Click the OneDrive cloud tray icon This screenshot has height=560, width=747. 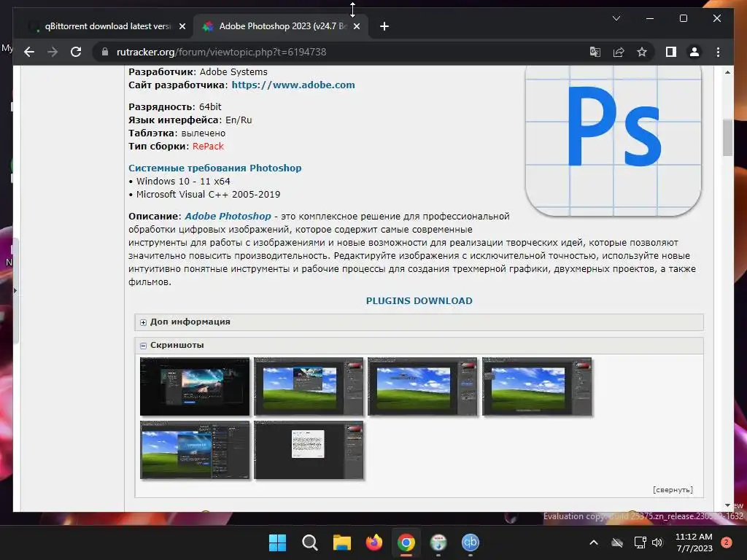617,542
